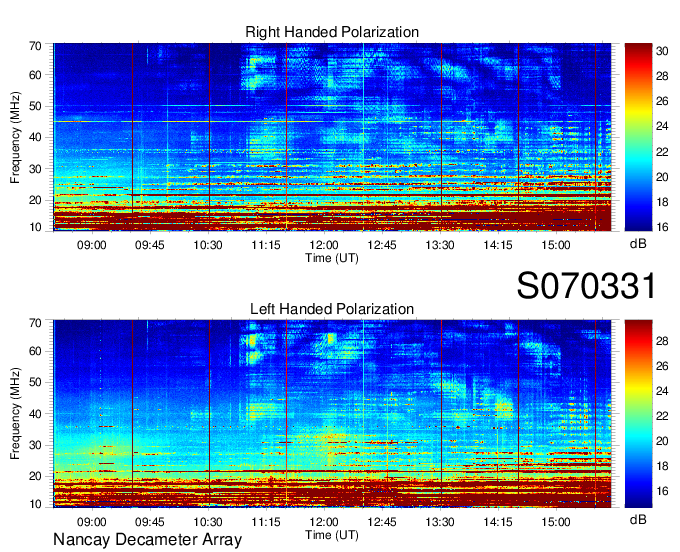Click '09:00' time tick of left-handed plot
Image resolution: width=680 pixels, height=552 pixels.
point(92,522)
